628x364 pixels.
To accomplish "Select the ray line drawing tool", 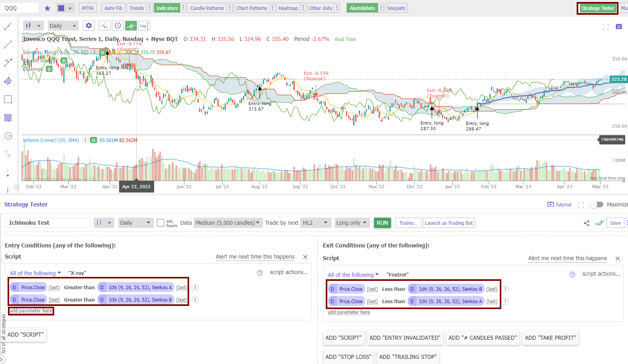I will coord(8,45).
